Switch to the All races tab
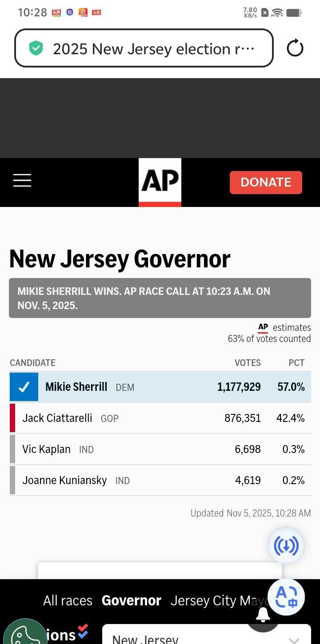 pyautogui.click(x=68, y=600)
